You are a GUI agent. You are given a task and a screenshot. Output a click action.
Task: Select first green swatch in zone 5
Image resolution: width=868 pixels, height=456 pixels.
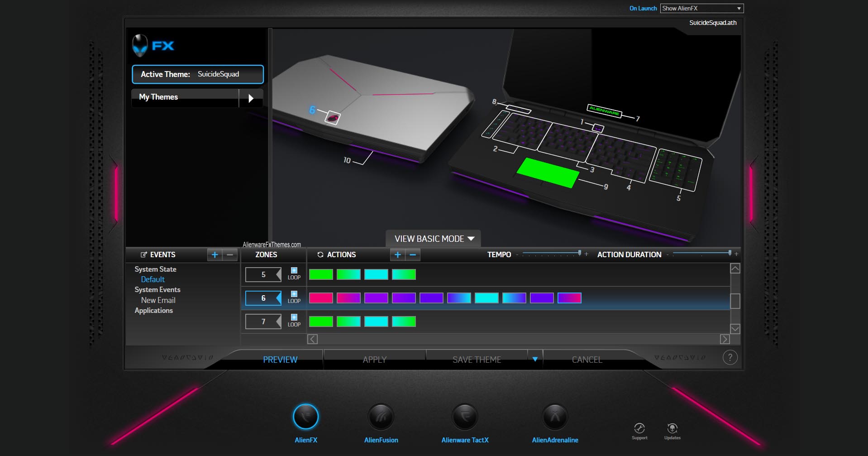tap(321, 274)
